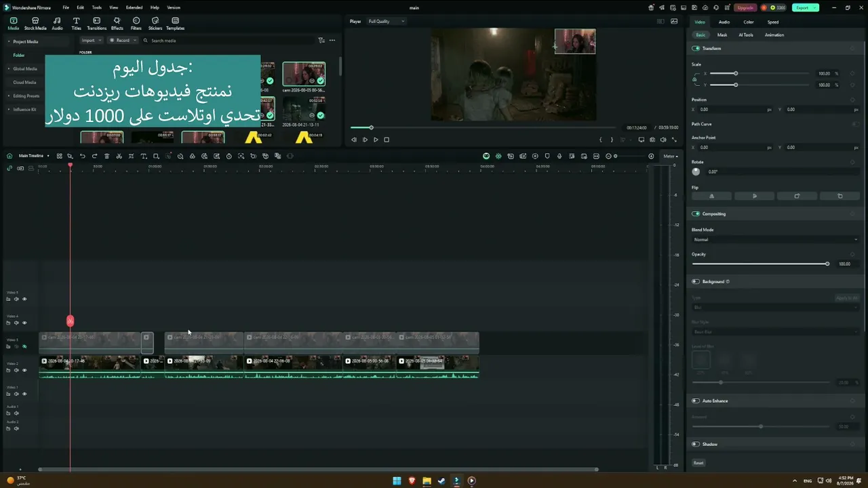Open File Explorer from the taskbar
The height and width of the screenshot is (488, 868).
tap(427, 481)
